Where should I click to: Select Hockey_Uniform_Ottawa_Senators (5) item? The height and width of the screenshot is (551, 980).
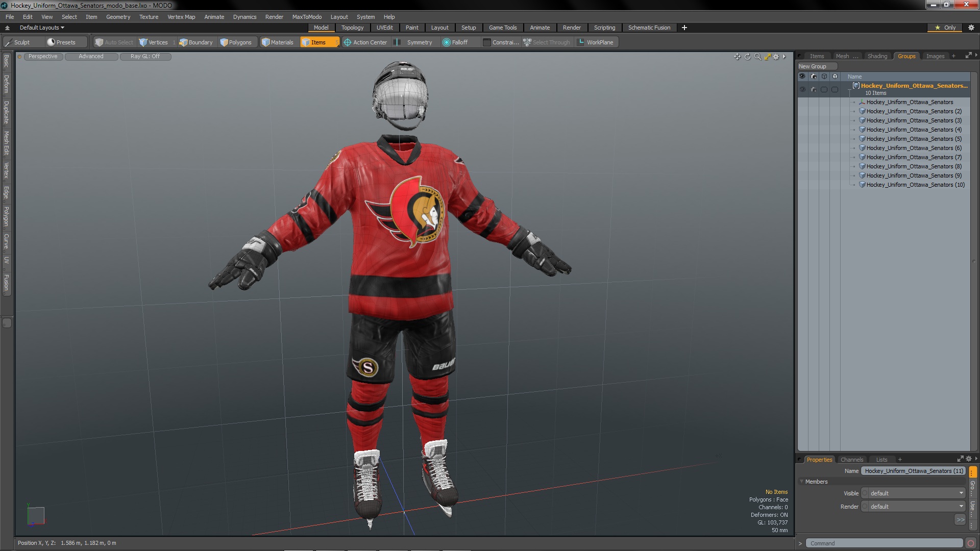coord(914,139)
